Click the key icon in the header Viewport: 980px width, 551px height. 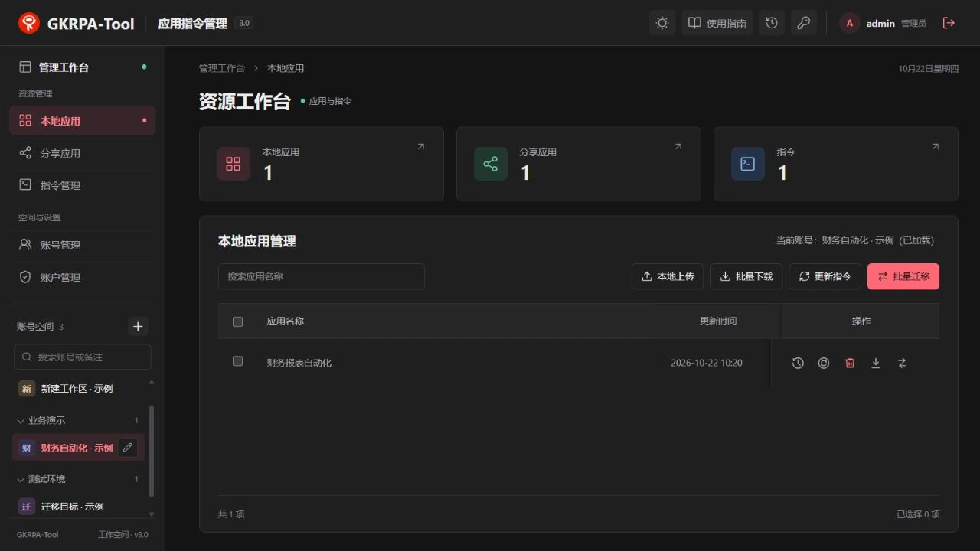804,23
